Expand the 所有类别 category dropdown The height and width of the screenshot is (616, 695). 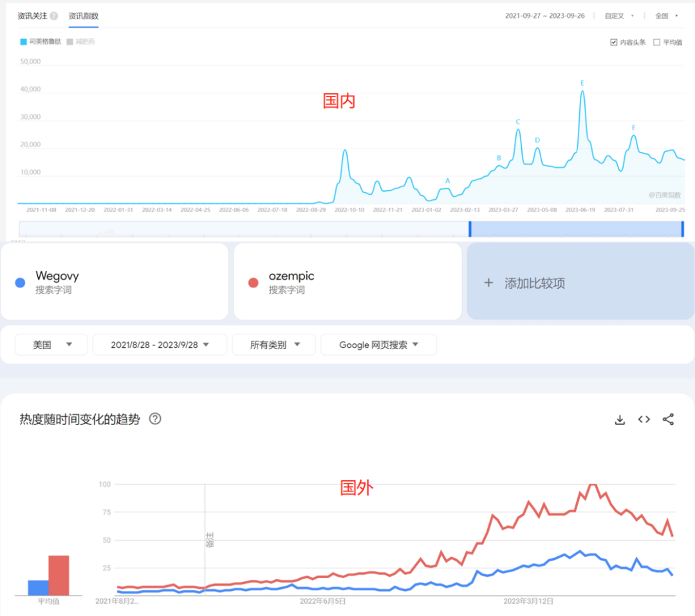[274, 345]
